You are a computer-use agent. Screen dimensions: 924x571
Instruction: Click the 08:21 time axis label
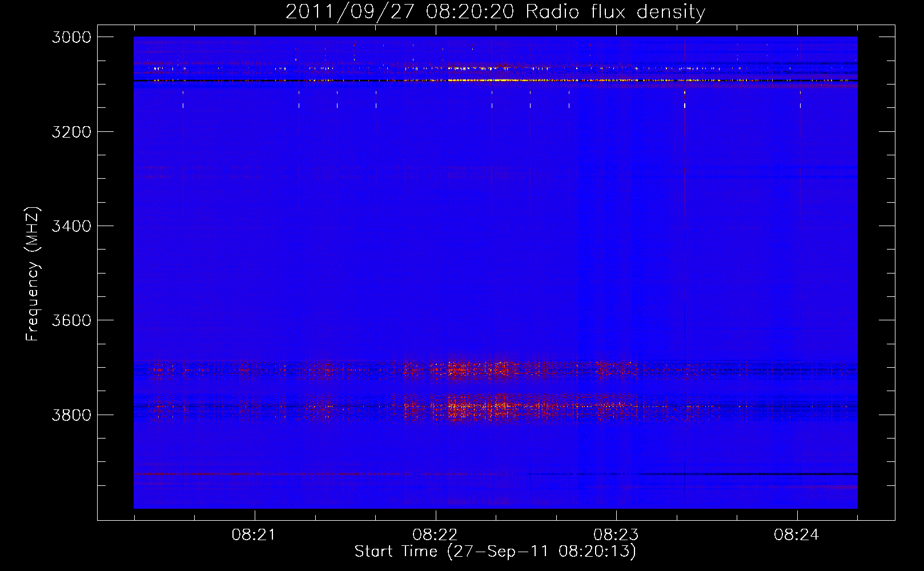(253, 535)
